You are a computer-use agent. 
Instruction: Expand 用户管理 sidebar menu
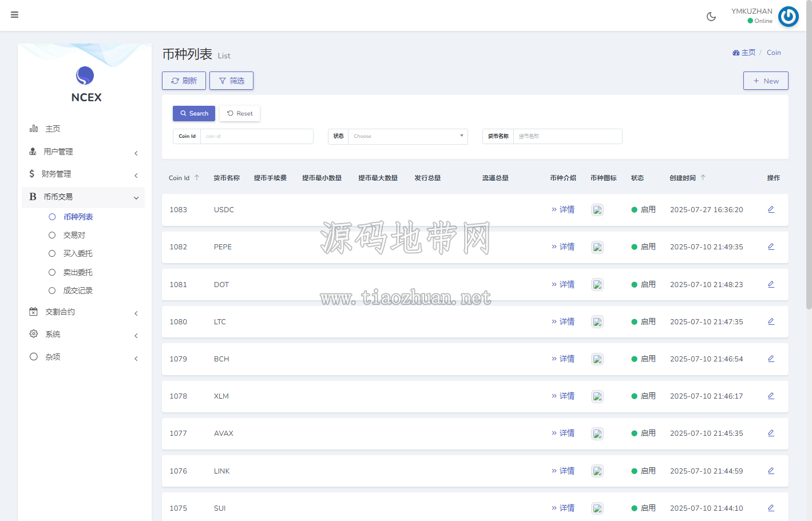[x=83, y=152]
